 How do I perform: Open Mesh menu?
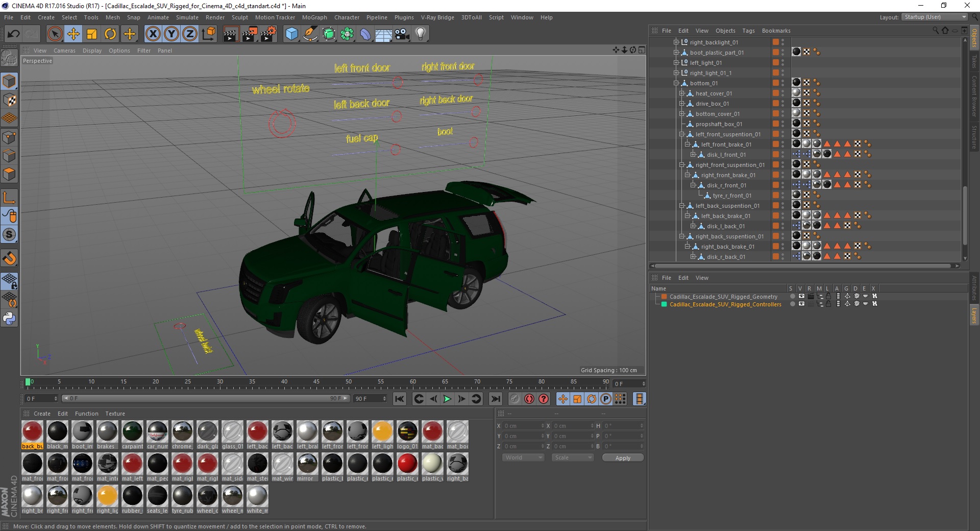click(112, 17)
